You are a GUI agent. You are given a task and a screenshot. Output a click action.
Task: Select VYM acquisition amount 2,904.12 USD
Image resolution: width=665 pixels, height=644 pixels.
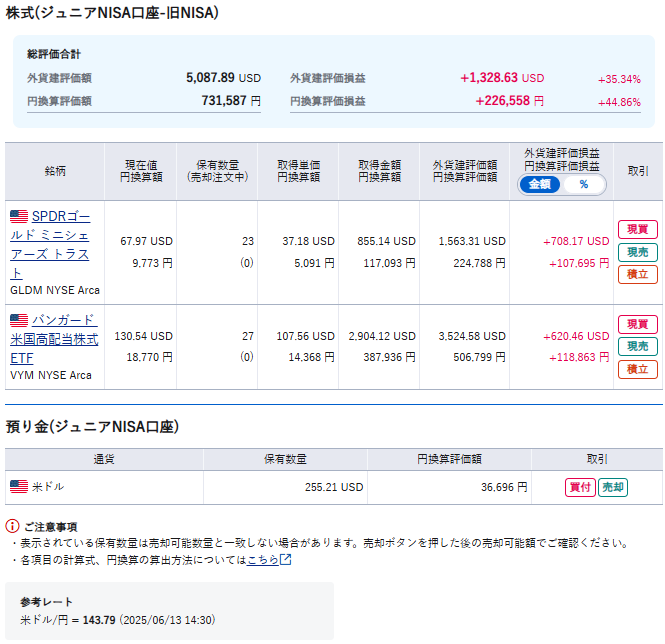(382, 336)
